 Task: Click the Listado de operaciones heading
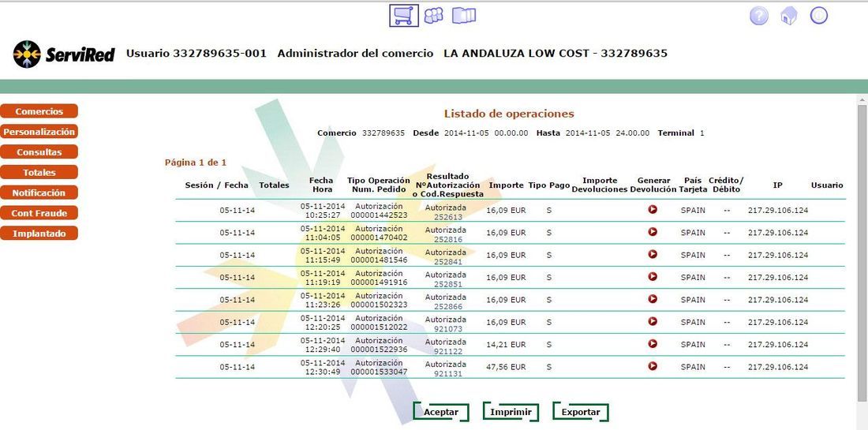[509, 114]
